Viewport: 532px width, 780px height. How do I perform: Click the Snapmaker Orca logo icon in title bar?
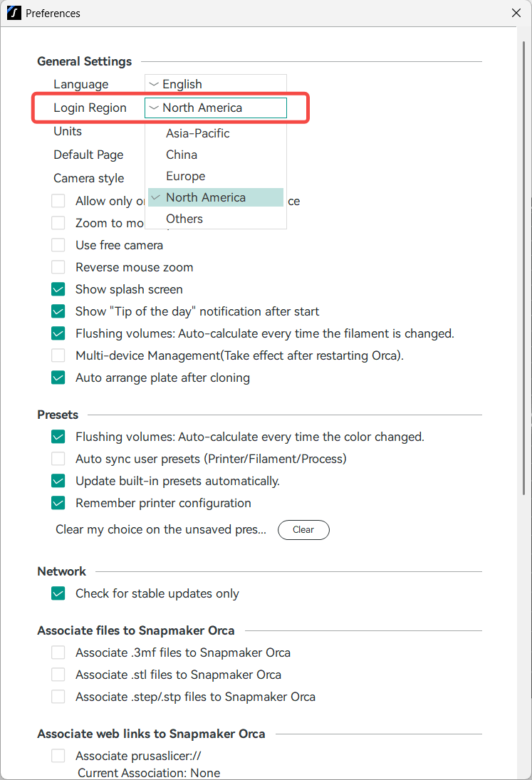[14, 13]
